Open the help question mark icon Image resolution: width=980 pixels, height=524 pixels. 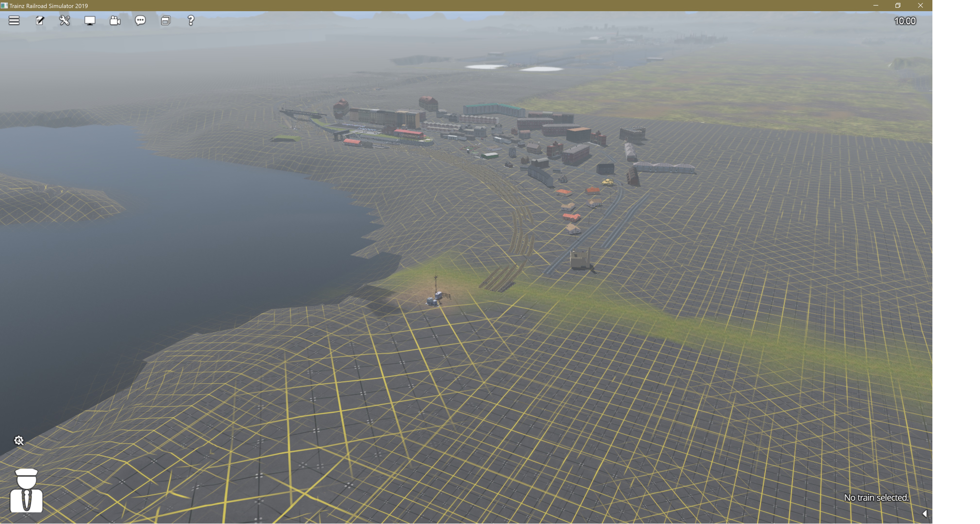click(x=191, y=21)
